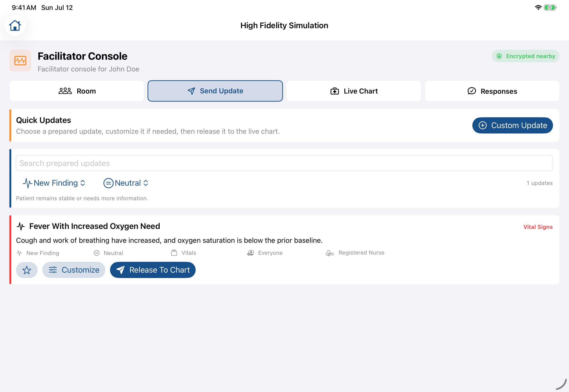Open the New Finding category dropdown
569x392 pixels.
(54, 183)
